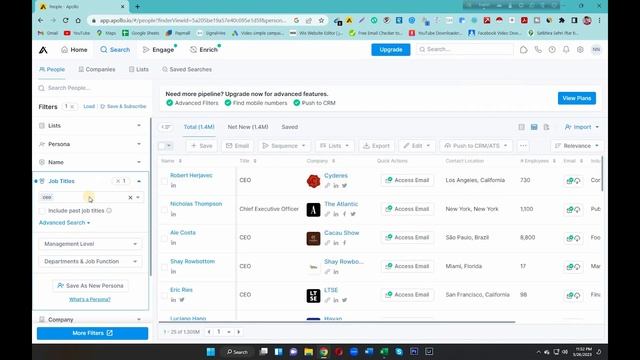Screen dimensions: 640x360
Task: Open the Departments & Job Function dropdown
Action: 91,261
